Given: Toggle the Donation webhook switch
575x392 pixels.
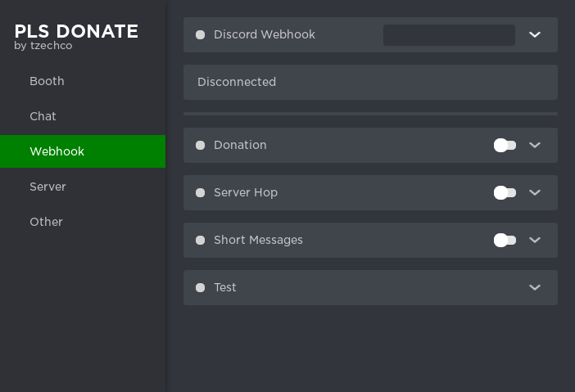Looking at the screenshot, I should coord(505,145).
